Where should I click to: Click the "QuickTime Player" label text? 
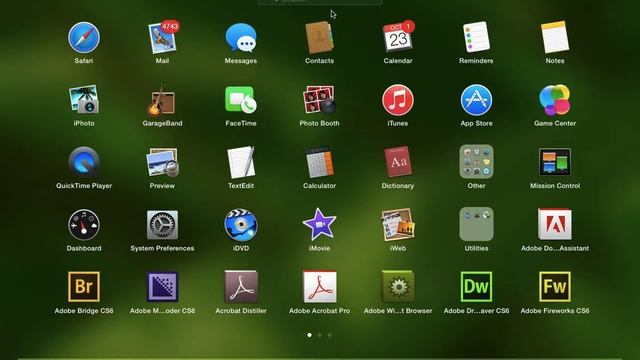84,186
